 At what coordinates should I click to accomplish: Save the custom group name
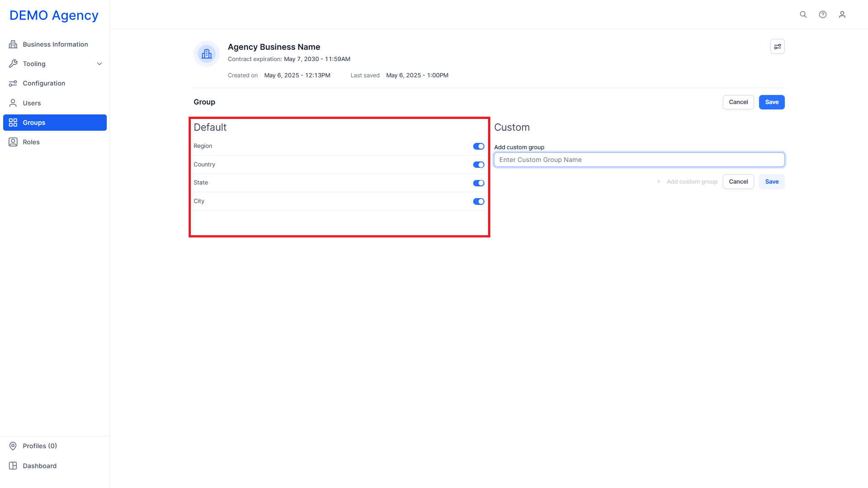tap(772, 182)
